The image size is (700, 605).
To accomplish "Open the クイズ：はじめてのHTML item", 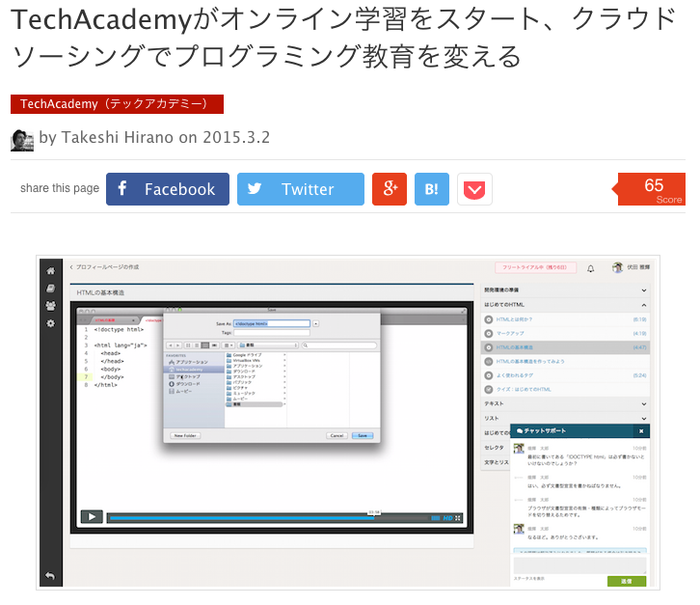I will tap(565, 390).
